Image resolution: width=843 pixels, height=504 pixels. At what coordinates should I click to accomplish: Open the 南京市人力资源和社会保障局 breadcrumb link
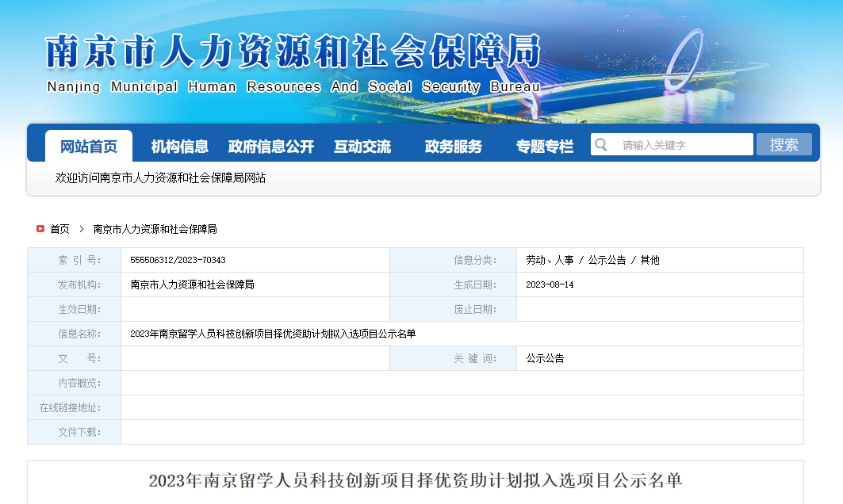point(155,229)
